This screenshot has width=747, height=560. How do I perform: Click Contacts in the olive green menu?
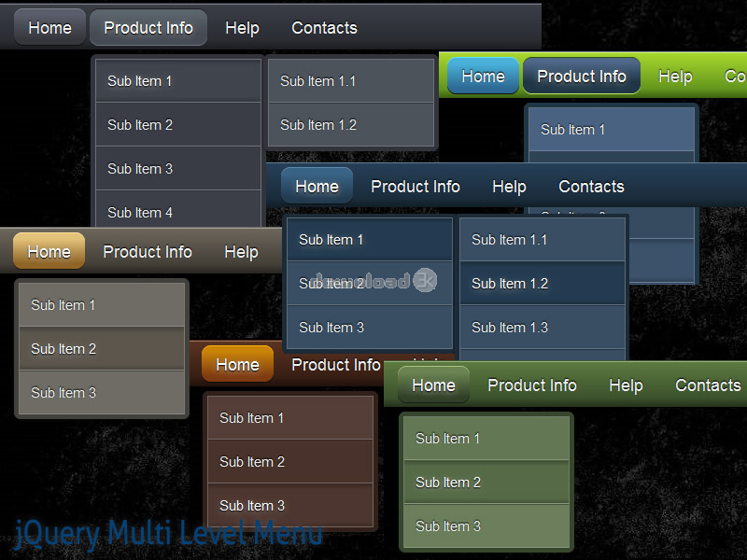tap(708, 385)
